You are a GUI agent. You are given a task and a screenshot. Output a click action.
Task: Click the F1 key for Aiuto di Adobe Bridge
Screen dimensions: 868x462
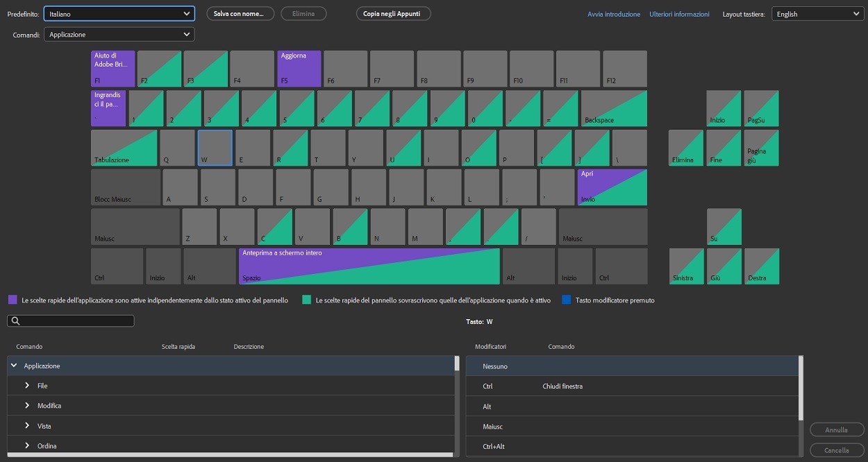(x=112, y=68)
